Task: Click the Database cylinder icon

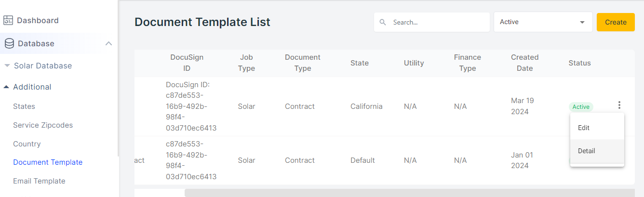Action: pyautogui.click(x=9, y=43)
